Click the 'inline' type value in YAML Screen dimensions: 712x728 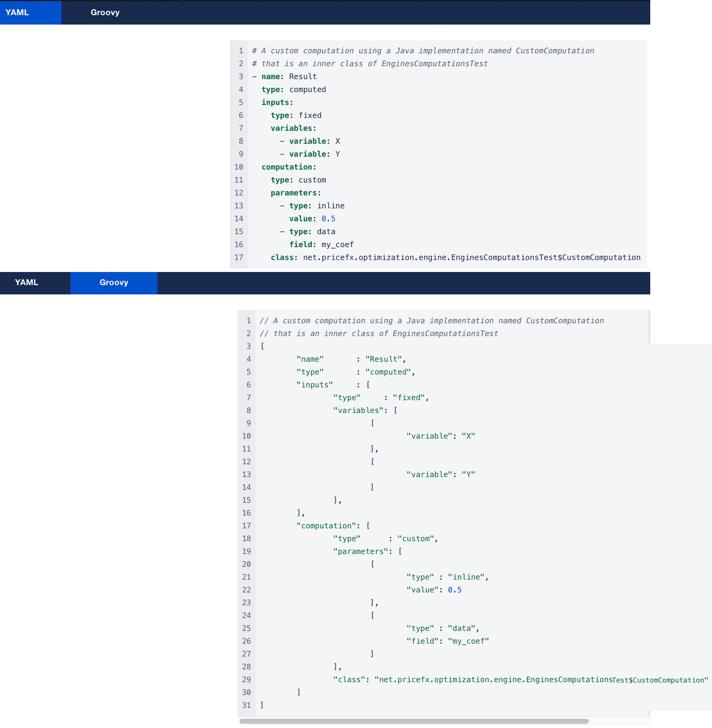click(x=331, y=206)
